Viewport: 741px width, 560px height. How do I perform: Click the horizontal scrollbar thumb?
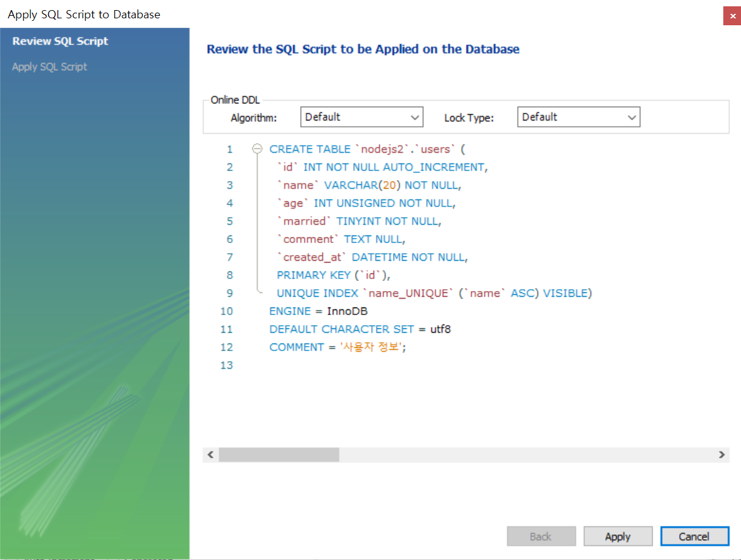(279, 455)
